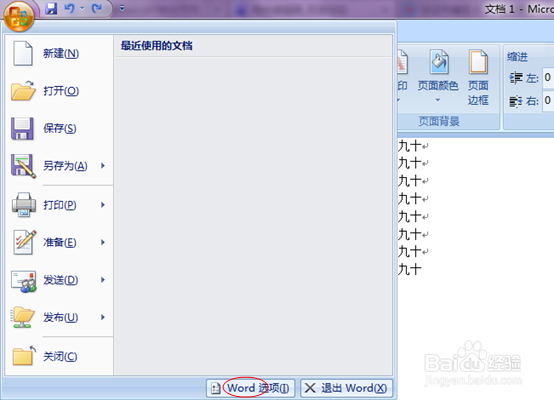Click the Save icon in quick access toolbar
This screenshot has width=554, height=400.
(51, 8)
